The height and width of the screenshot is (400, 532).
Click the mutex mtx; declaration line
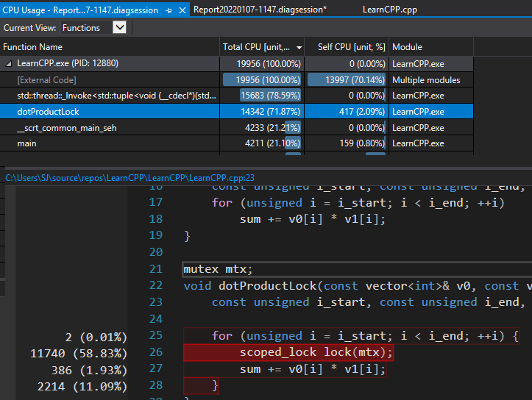pos(218,269)
